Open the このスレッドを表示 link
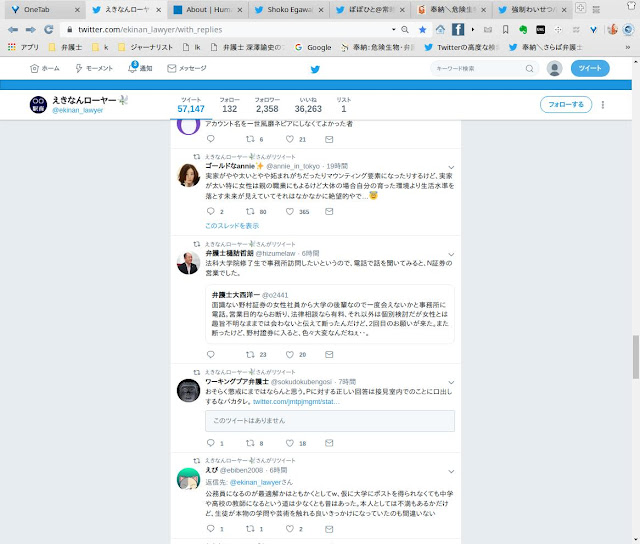This screenshot has width=640, height=544. click(232, 226)
